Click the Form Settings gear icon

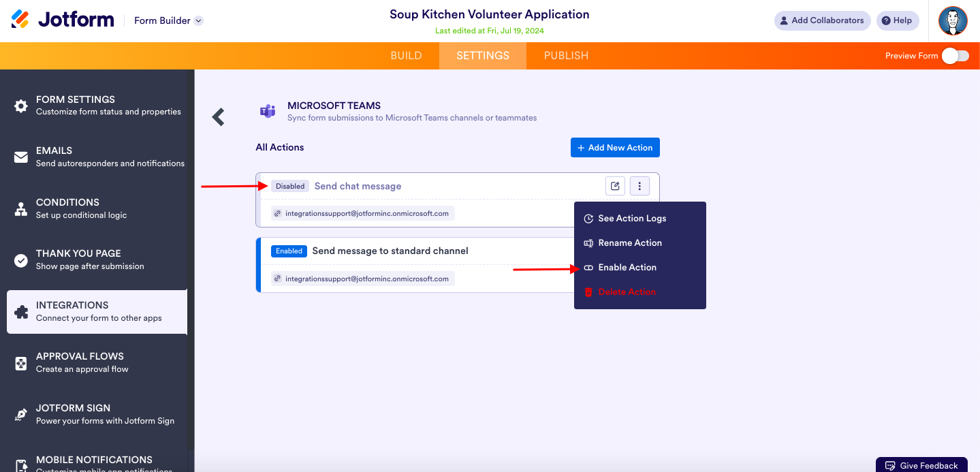21,106
